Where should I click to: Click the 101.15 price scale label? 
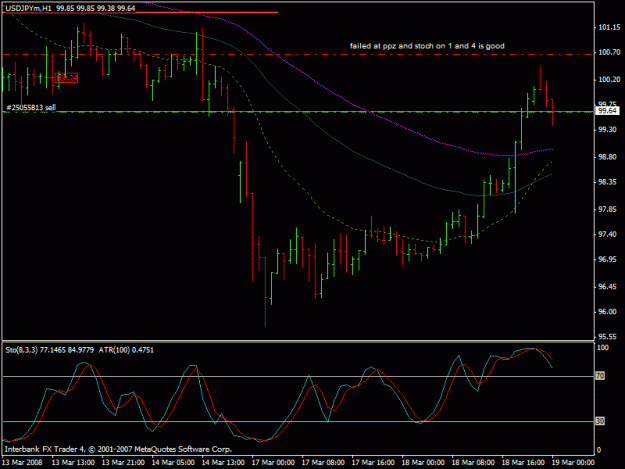(609, 27)
